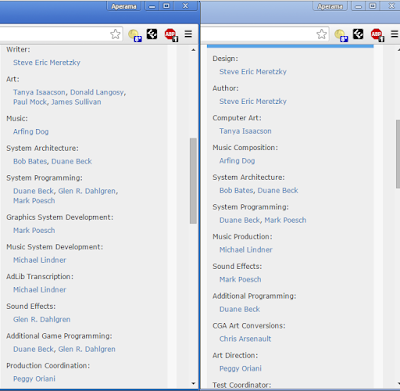Click the right window scrollbar thumb
The height and width of the screenshot is (391, 400).
pos(398,154)
